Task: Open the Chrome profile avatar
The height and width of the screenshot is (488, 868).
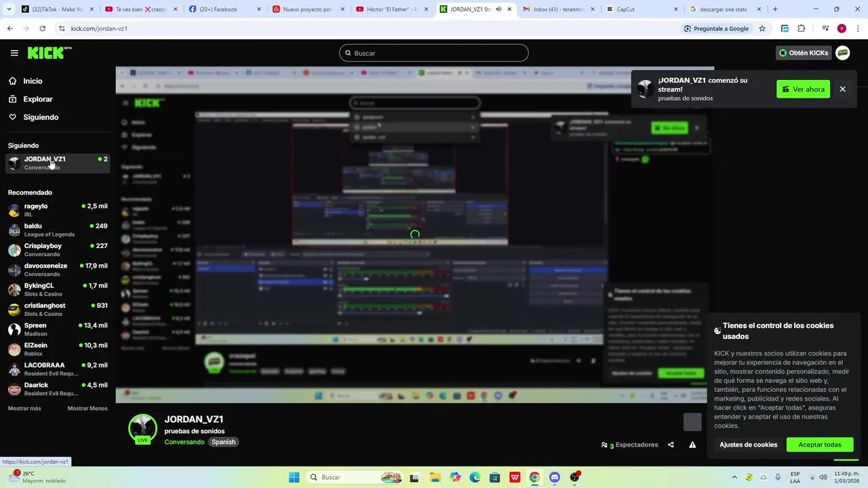Action: [x=842, y=28]
